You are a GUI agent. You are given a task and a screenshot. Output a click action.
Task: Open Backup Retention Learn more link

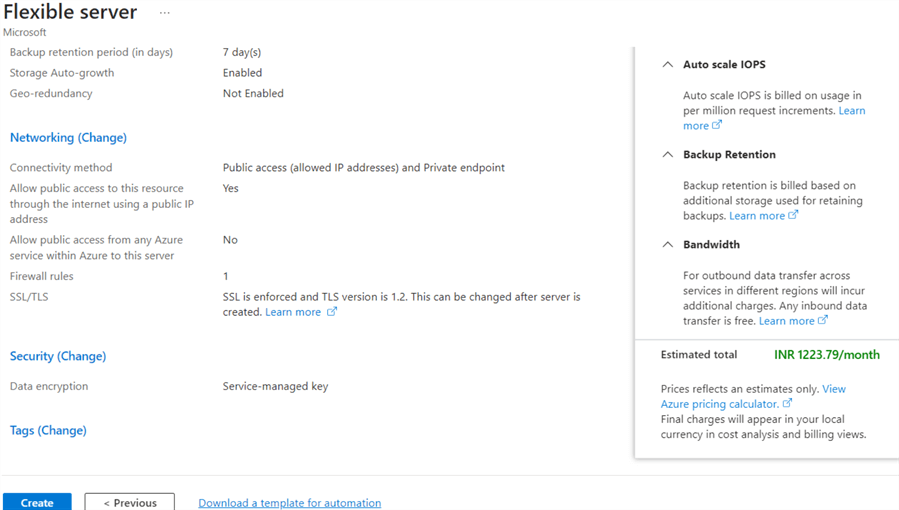[757, 216]
